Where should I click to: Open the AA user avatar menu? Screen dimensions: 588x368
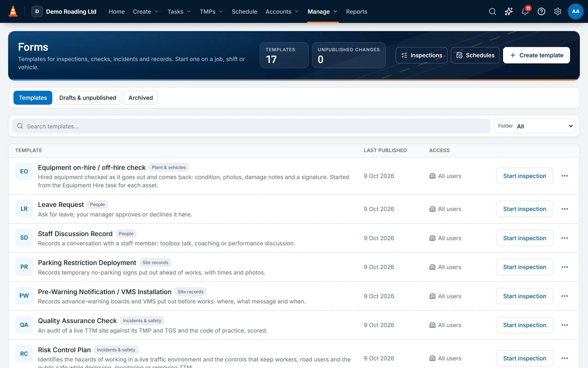(x=575, y=11)
